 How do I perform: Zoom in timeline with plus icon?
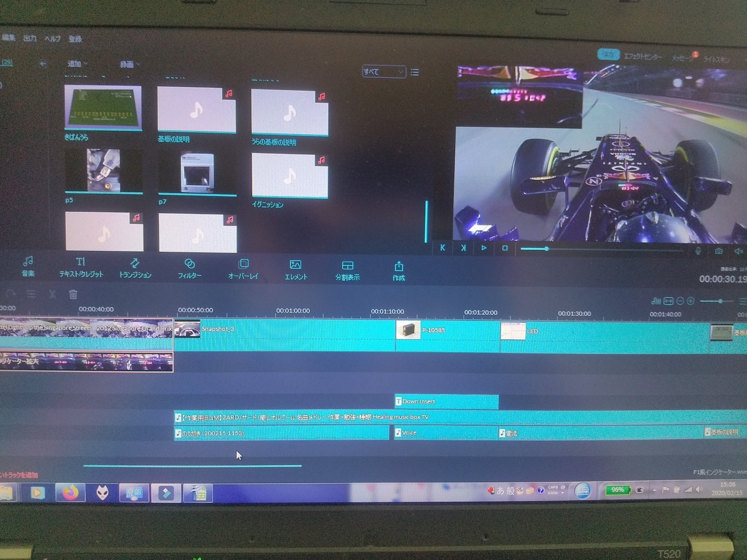(691, 301)
